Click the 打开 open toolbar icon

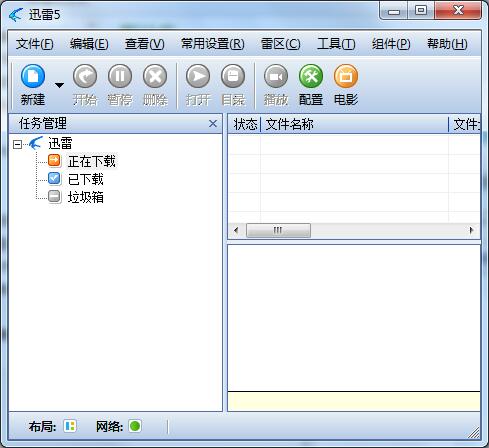click(198, 76)
